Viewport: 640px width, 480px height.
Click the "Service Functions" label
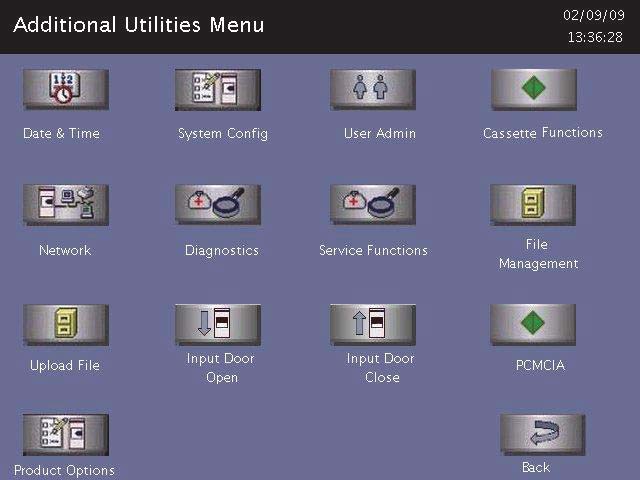click(373, 250)
